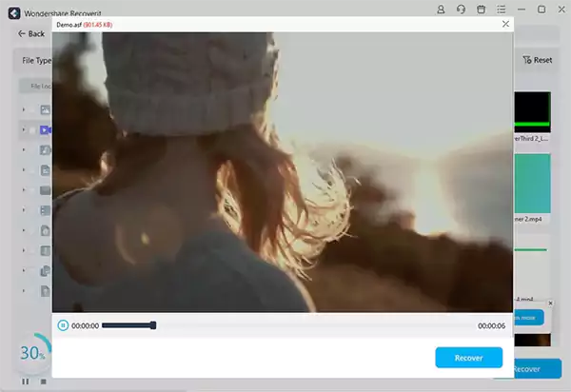Select the highlighted video category icon
This screenshot has width=571, height=392.
[45, 130]
